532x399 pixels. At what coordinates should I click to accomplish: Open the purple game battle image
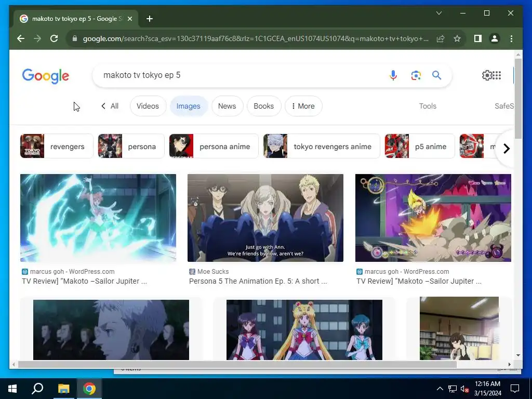tap(433, 218)
